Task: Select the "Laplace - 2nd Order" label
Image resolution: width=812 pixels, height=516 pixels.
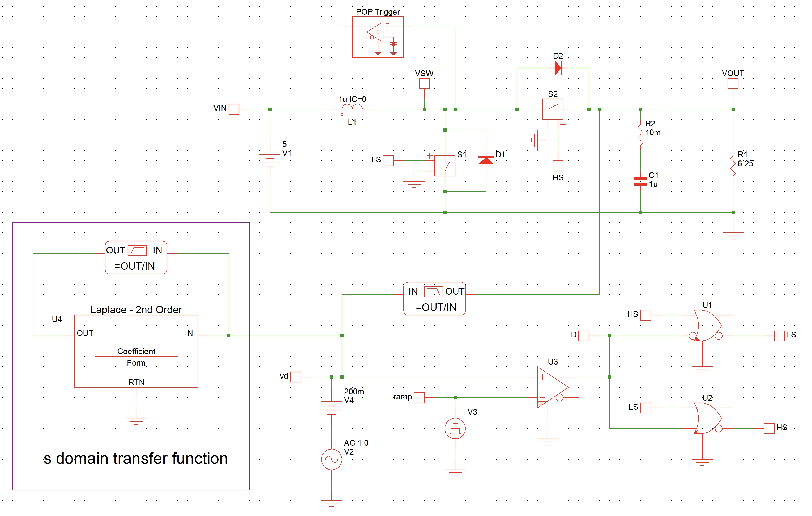Action: click(136, 310)
